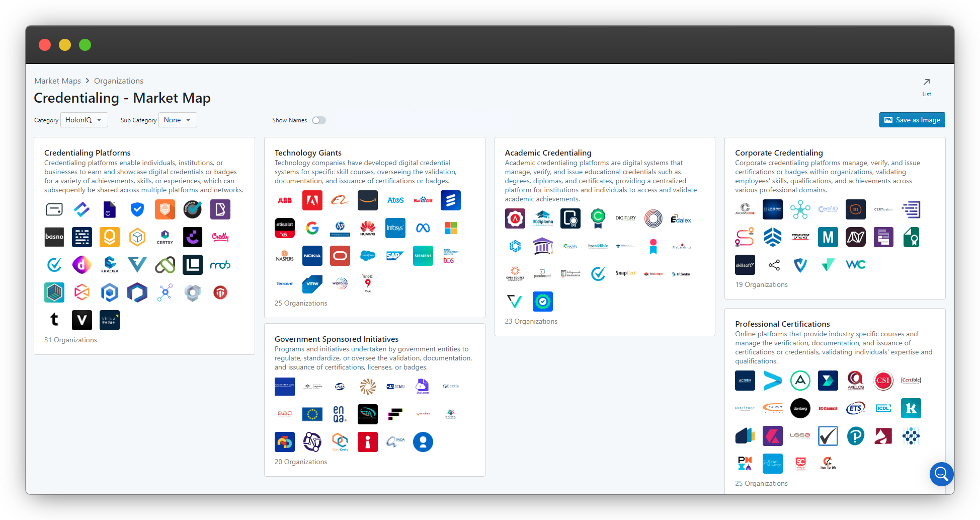
Task: Click the SAP logo
Action: coord(395,256)
